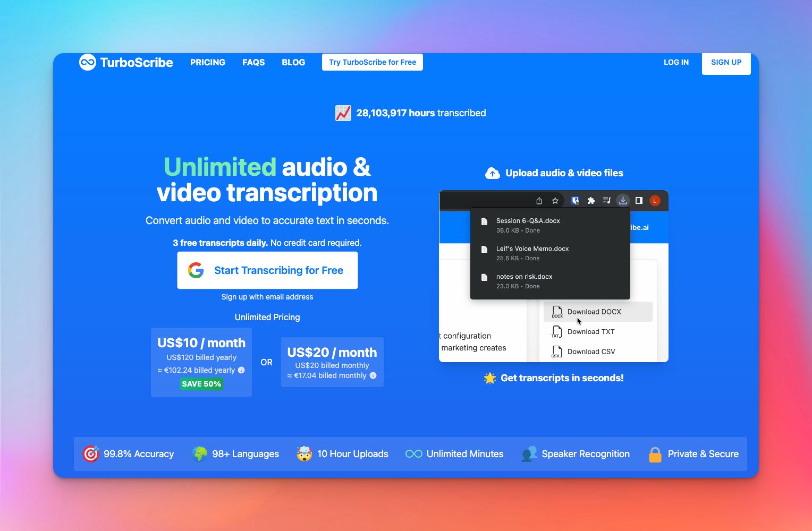Click the star bookmark icon
Screen dimensions: 812x531
coord(555,200)
